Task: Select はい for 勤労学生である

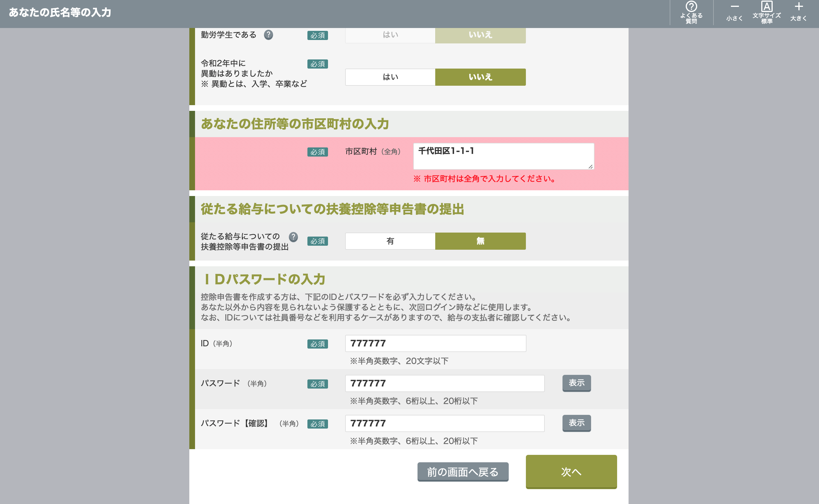Action: pyautogui.click(x=390, y=35)
